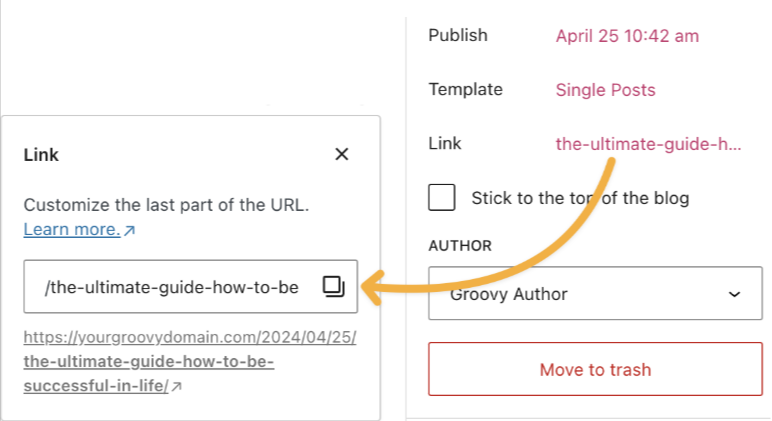Click the arrow icon beside Learn more

point(129,230)
